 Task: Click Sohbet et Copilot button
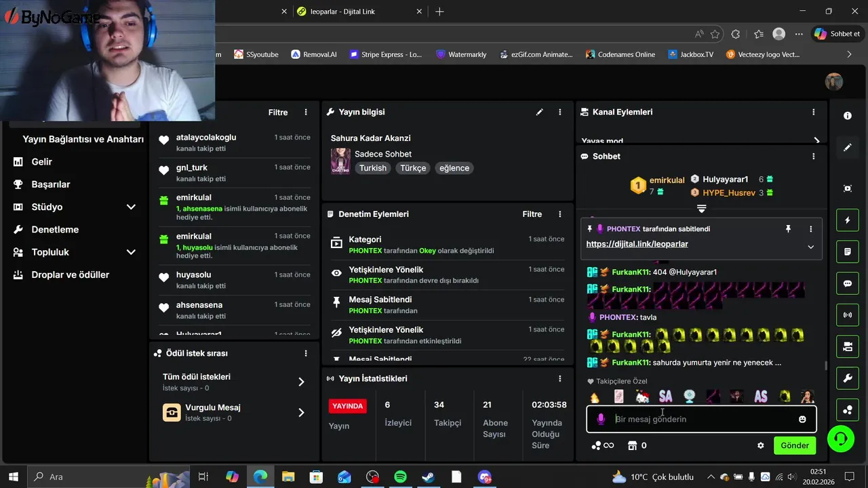tap(837, 34)
